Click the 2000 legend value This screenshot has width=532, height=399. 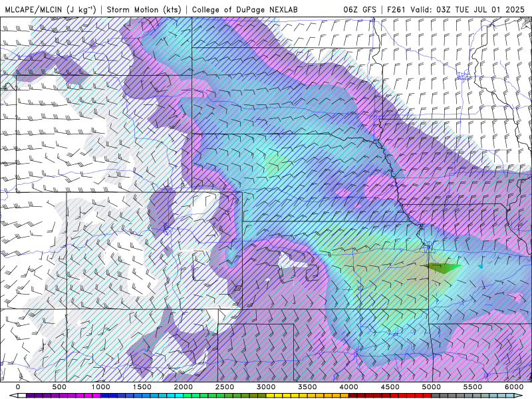184,387
